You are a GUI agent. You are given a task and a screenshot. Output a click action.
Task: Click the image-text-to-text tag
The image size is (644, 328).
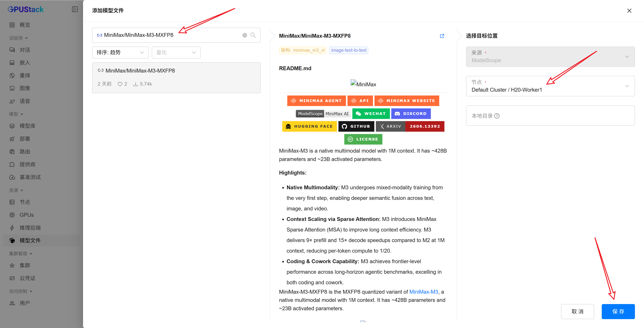[x=349, y=50]
